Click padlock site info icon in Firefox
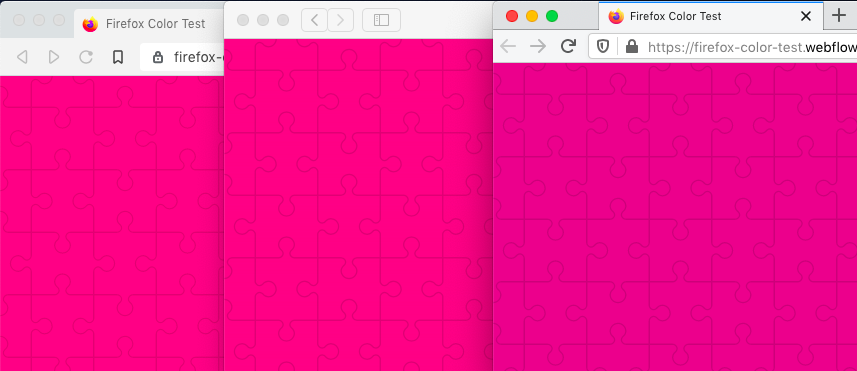Image resolution: width=857 pixels, height=371 pixels. tap(632, 46)
